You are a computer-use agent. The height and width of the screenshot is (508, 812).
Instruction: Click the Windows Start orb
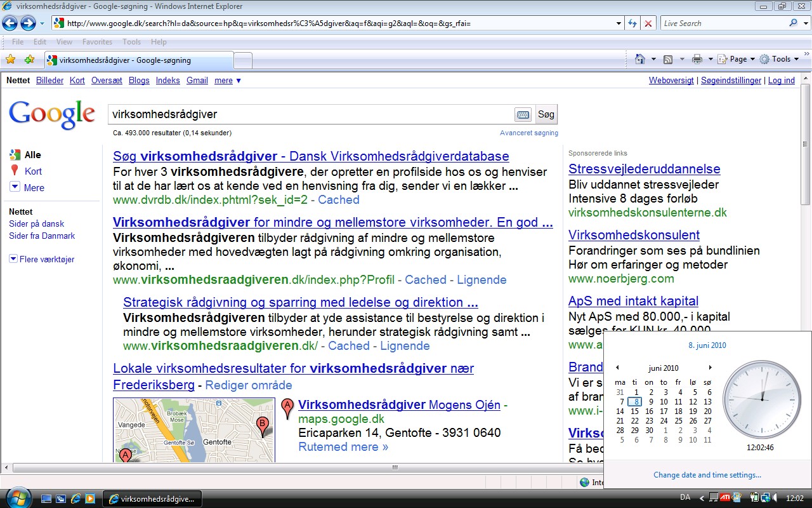[x=16, y=498]
